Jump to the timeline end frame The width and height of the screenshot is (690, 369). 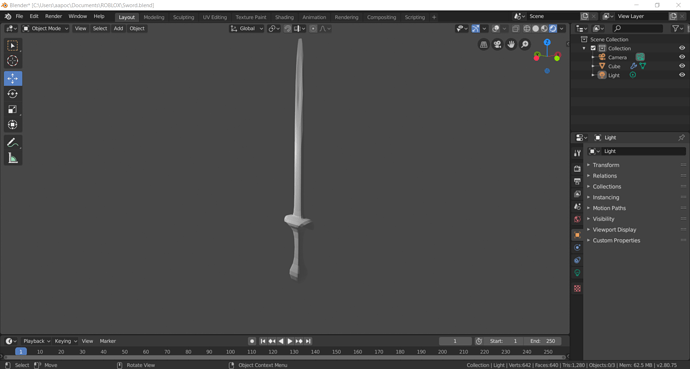pyautogui.click(x=308, y=341)
